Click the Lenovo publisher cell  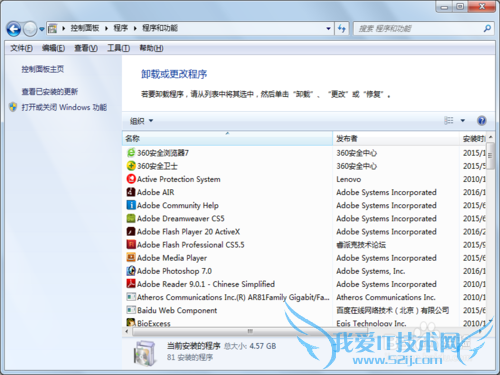pyautogui.click(x=349, y=179)
